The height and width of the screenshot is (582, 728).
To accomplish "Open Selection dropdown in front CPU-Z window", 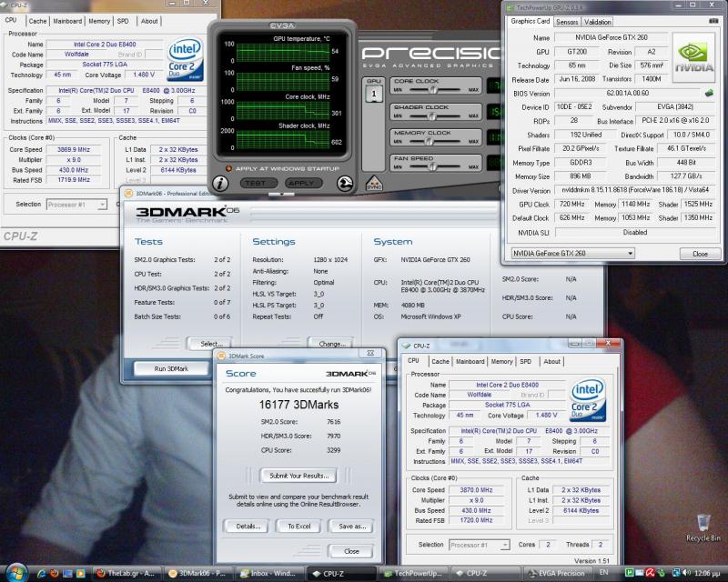I will pos(480,545).
